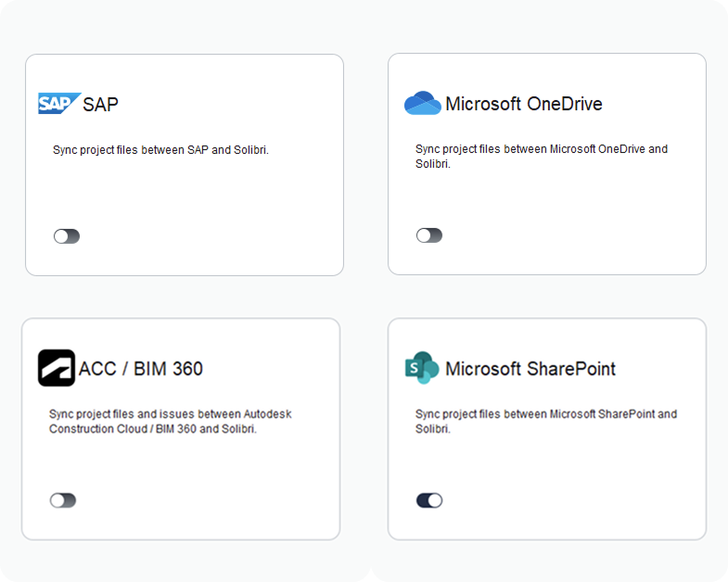
Task: Click the OneDrive sync description text
Action: (542, 157)
